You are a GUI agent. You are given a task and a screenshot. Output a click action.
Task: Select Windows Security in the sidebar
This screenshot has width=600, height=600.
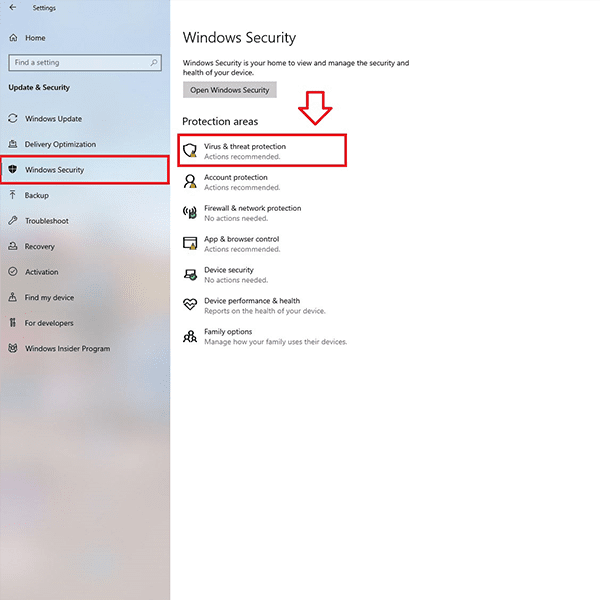point(85,170)
